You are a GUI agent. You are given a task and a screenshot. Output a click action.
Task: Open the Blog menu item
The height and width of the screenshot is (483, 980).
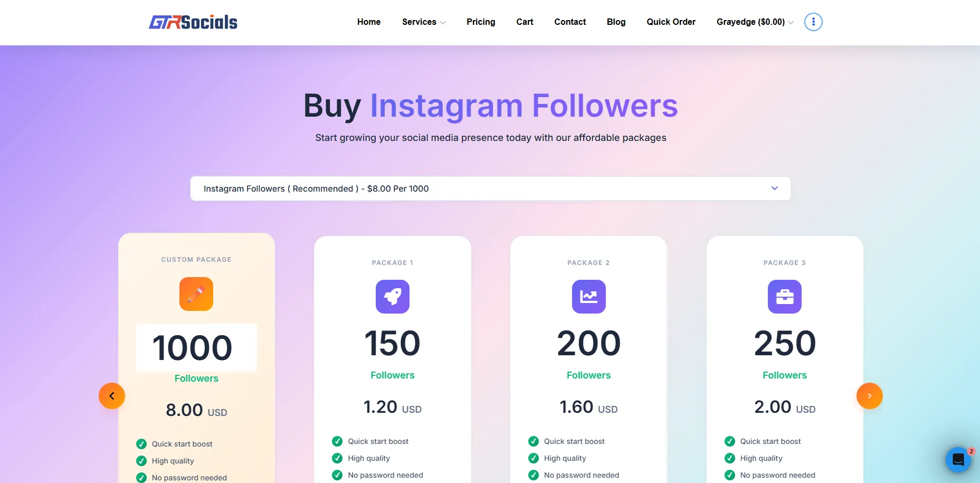(616, 22)
